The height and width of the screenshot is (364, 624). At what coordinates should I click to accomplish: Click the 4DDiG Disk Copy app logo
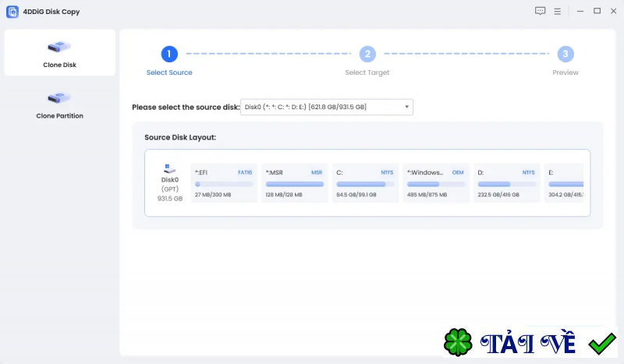12,12
